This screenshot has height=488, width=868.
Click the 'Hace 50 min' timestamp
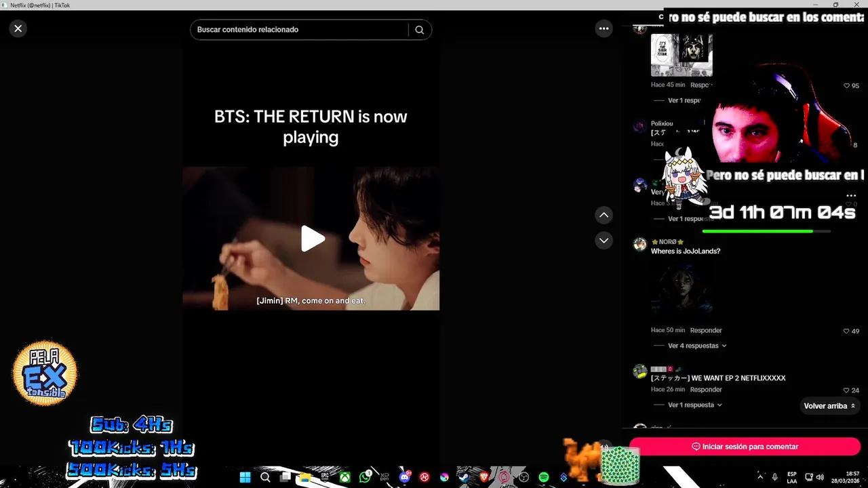(x=667, y=331)
